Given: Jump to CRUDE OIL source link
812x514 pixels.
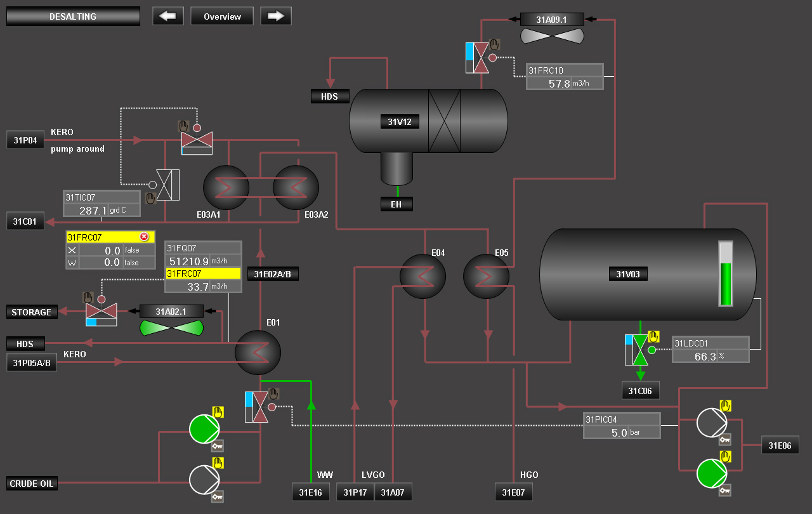Looking at the screenshot, I should point(32,483).
